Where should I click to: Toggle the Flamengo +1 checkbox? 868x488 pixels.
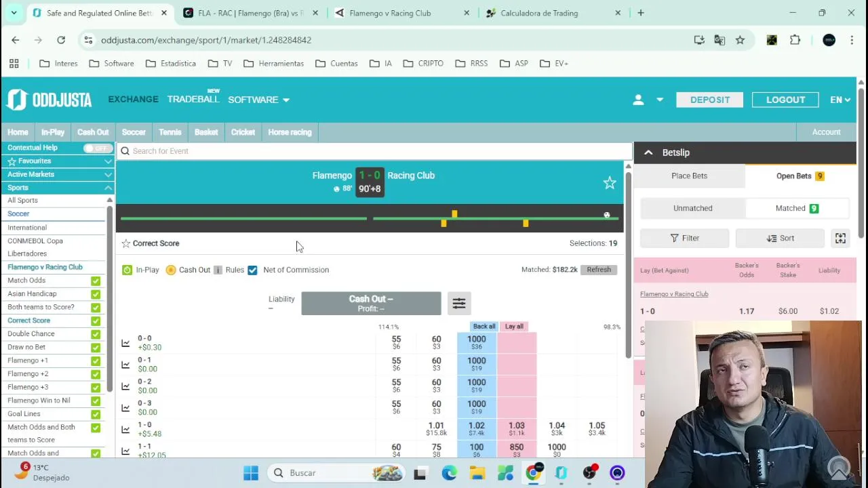[x=96, y=361]
